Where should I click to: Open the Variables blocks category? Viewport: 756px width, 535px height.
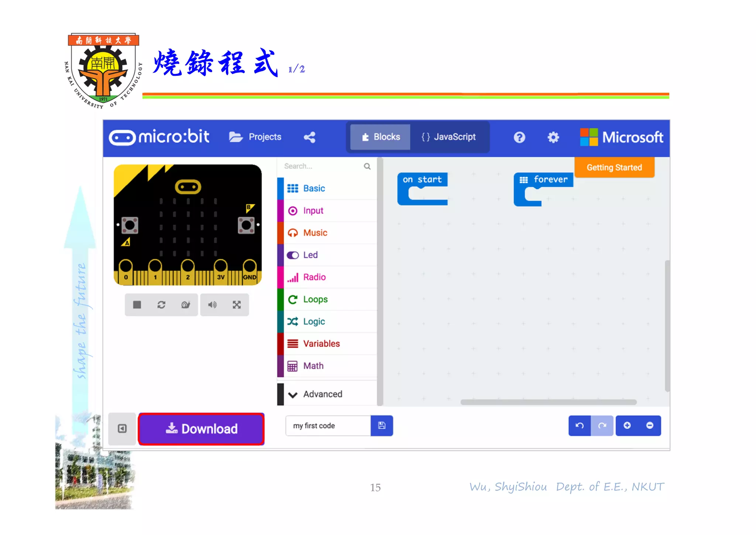tap(327, 344)
